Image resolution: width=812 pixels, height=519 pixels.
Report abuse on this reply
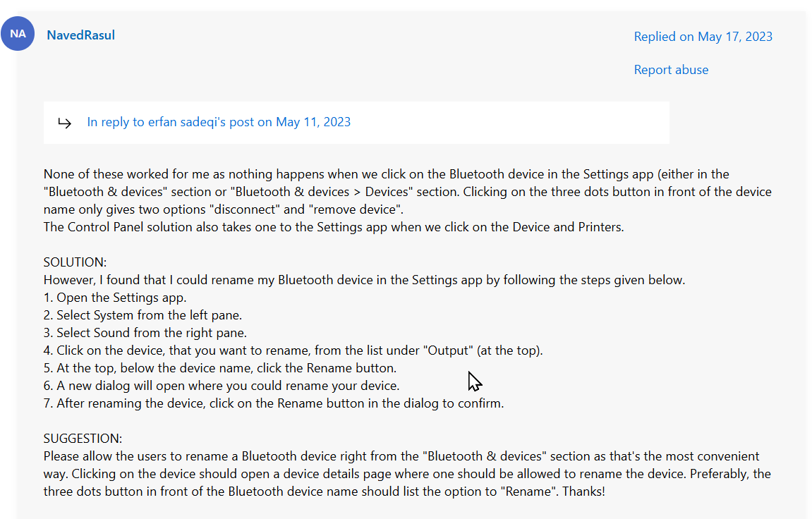tap(671, 70)
